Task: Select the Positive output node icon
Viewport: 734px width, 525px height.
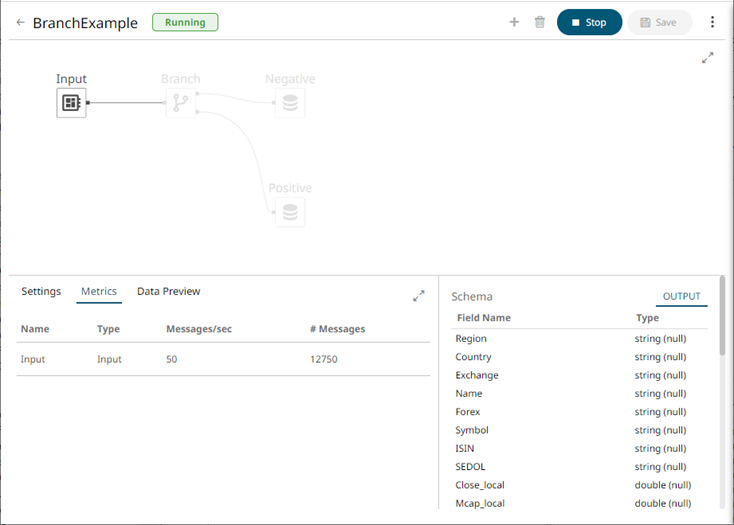Action: [290, 212]
